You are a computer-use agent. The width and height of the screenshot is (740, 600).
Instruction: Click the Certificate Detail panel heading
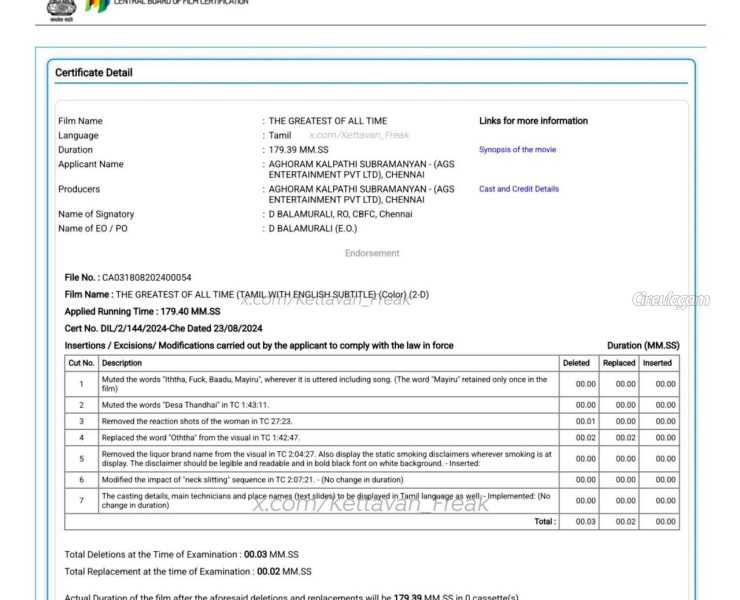93,73
